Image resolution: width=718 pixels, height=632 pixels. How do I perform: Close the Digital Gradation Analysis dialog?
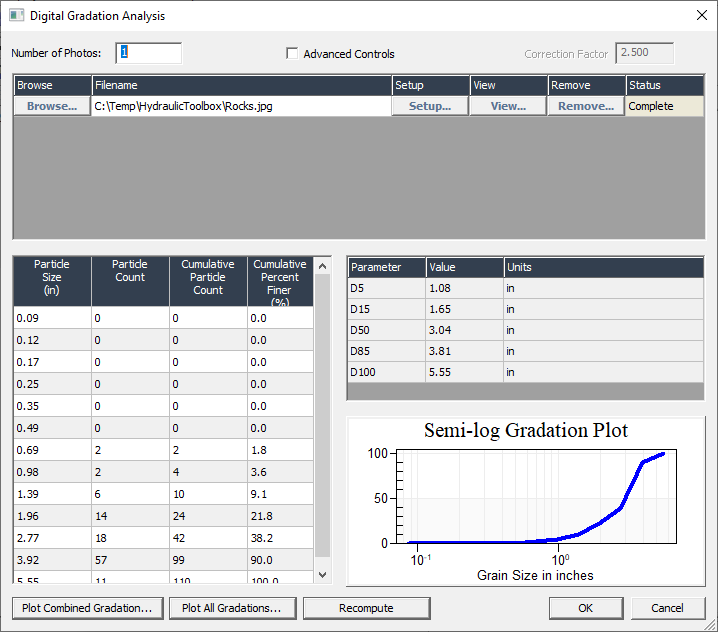point(702,16)
